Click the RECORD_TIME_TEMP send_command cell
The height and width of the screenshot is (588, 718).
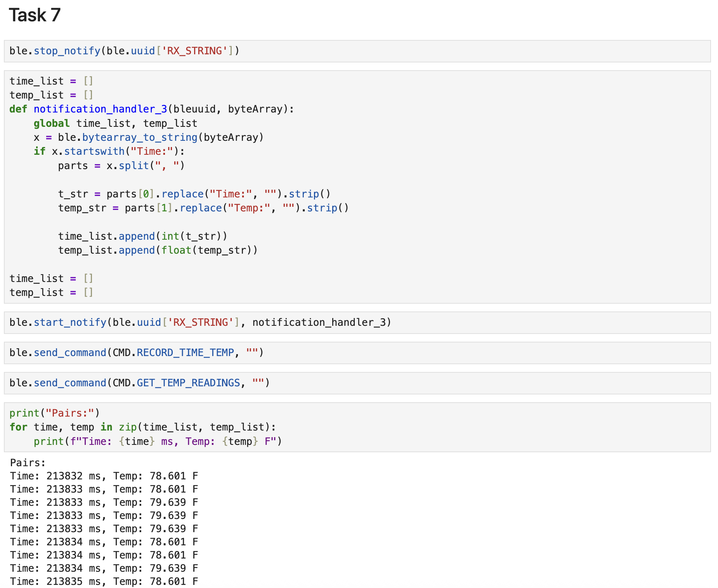(x=136, y=352)
